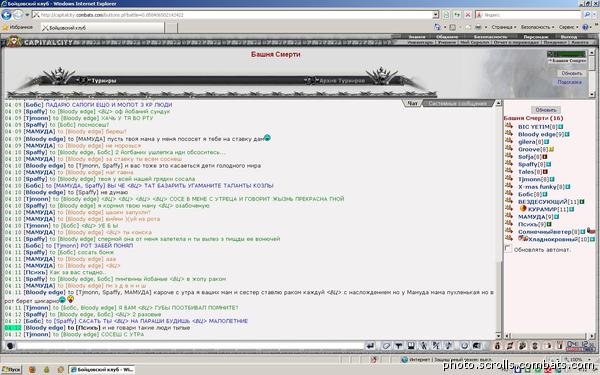Toggle the Обновлять автомат. checkbox
The image size is (600, 375).
(x=508, y=248)
